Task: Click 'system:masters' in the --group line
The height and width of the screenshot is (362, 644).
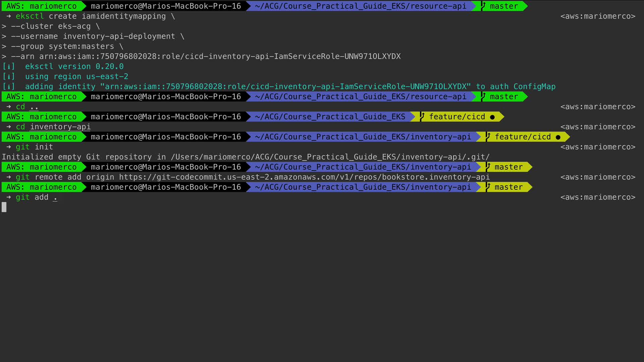Action: point(82,46)
